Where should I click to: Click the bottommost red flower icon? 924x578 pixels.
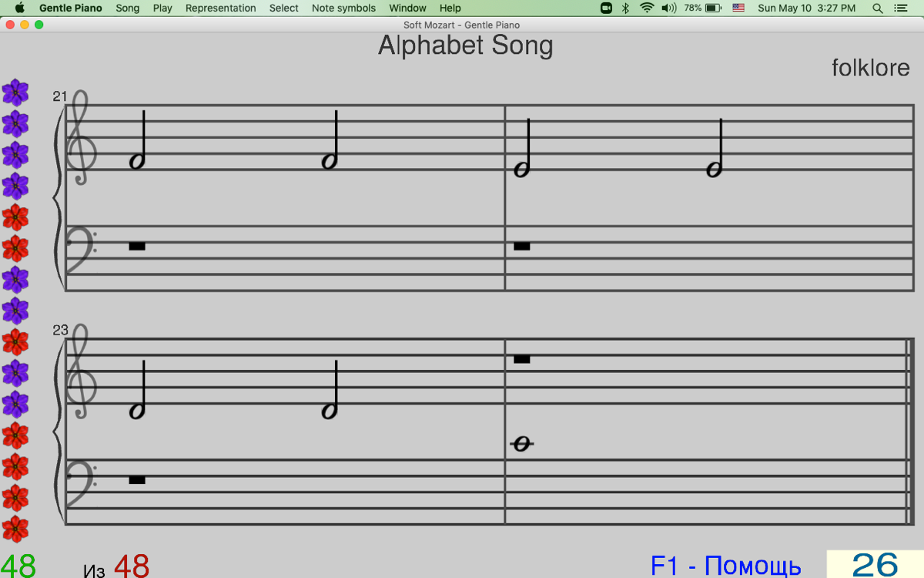[15, 529]
